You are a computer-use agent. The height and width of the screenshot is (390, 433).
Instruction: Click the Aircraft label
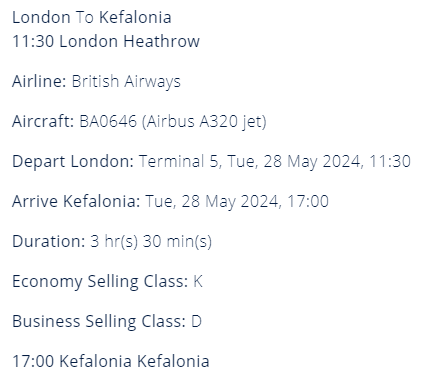click(x=43, y=121)
